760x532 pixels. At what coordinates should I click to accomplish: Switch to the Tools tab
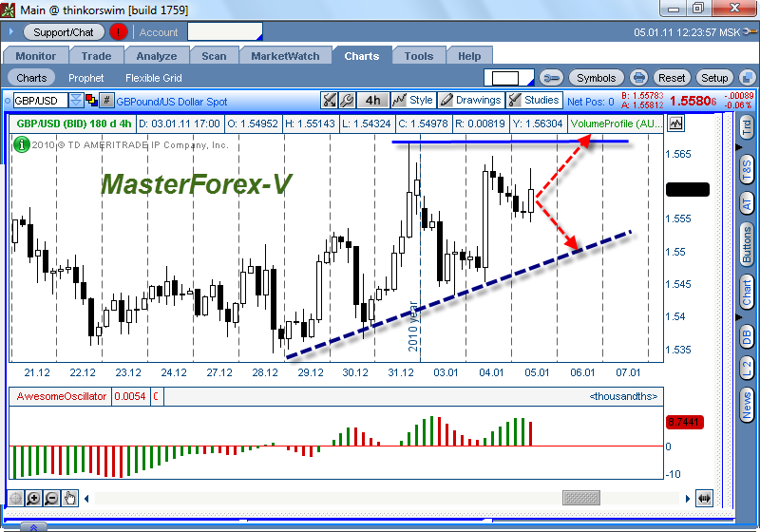tap(419, 56)
